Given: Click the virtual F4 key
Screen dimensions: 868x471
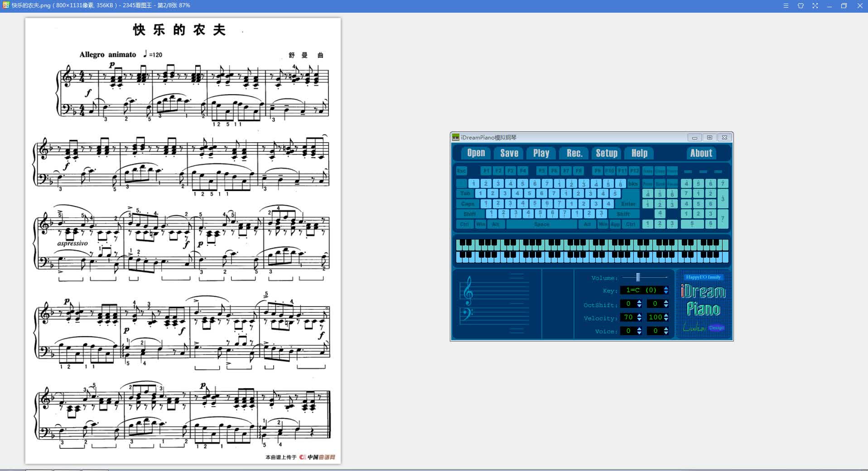Looking at the screenshot, I should (523, 171).
